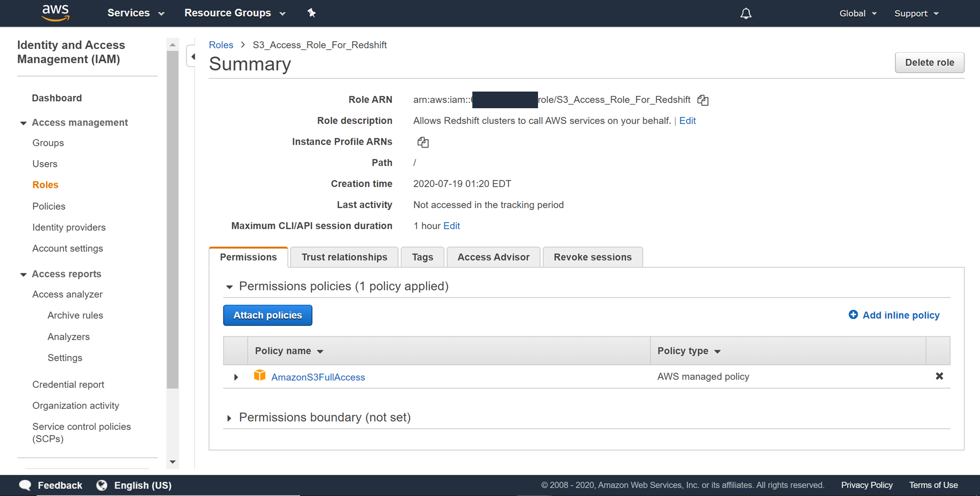Expand the AmazonS3FullAccess policy row

point(236,377)
